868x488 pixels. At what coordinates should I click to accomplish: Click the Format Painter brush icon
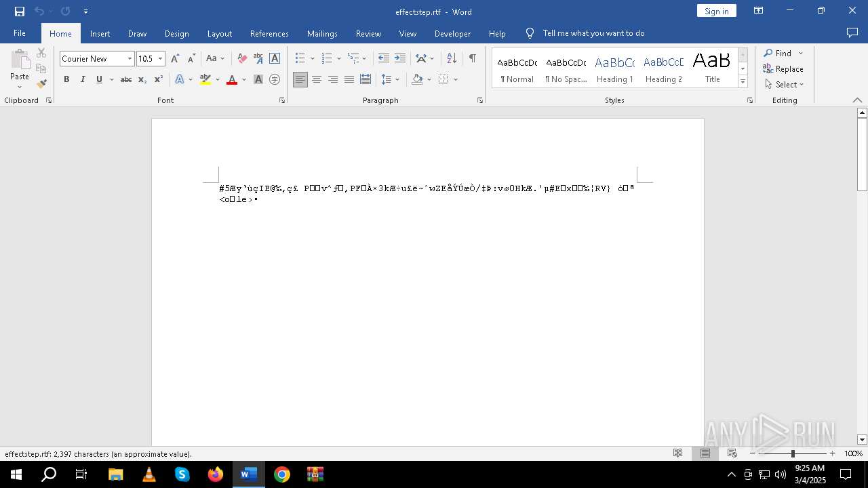(x=41, y=83)
